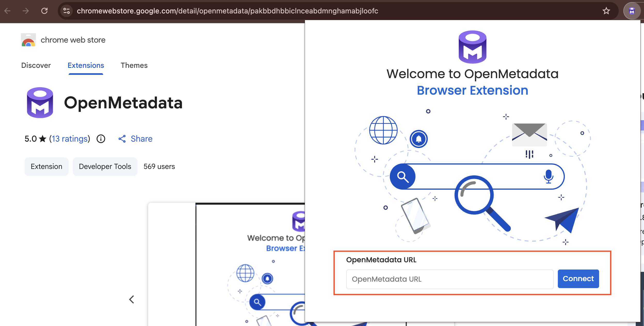Click the 'chrome web store' title text

(73, 40)
